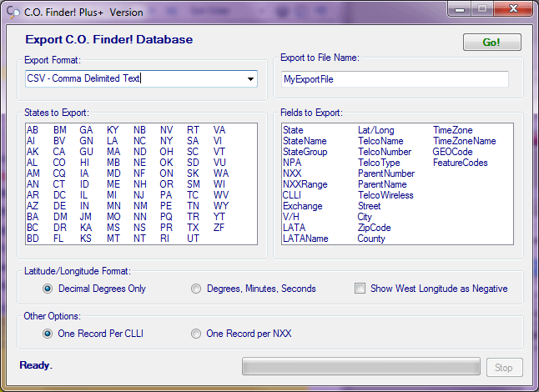Select the TelcoNumber field
539x392 pixels.
point(385,152)
